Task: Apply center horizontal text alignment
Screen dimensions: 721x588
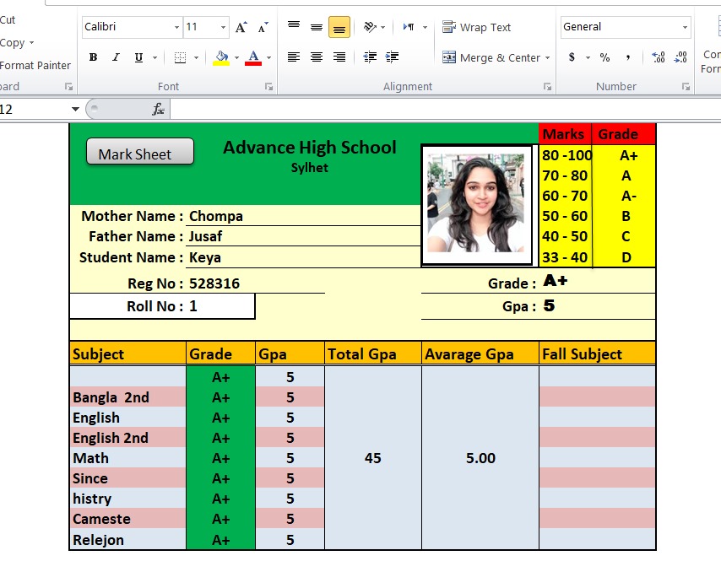Action: 317,57
